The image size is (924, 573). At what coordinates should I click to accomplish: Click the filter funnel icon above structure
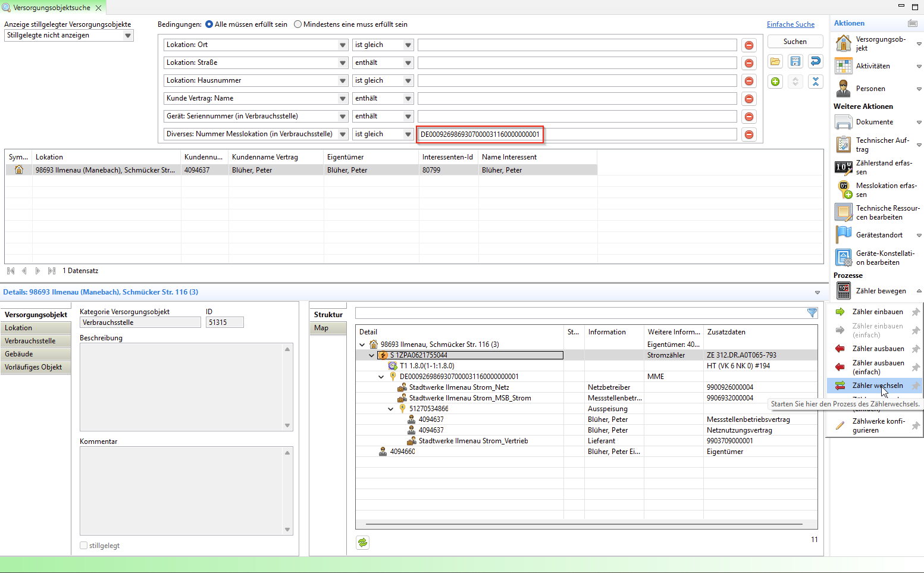pos(812,313)
